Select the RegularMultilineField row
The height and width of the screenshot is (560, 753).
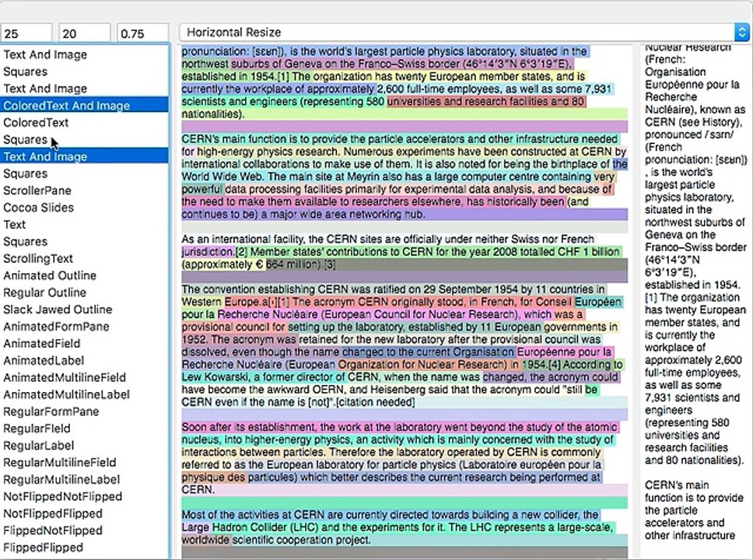coord(85,463)
